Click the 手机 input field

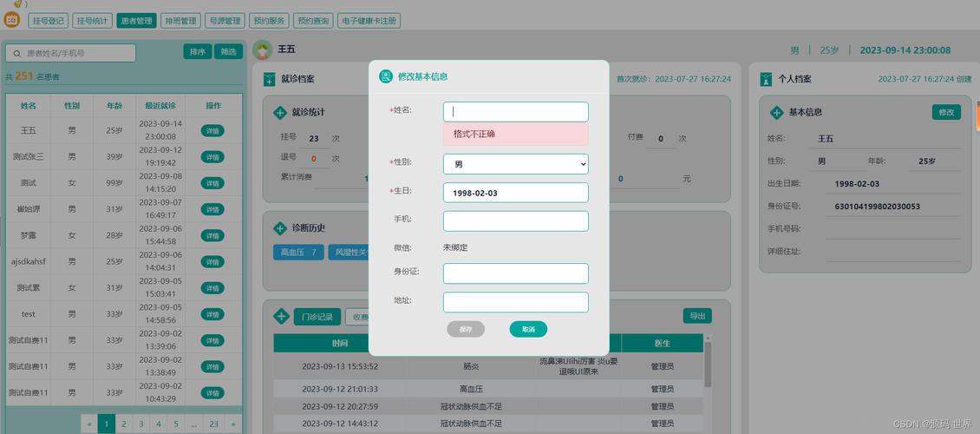pos(516,220)
